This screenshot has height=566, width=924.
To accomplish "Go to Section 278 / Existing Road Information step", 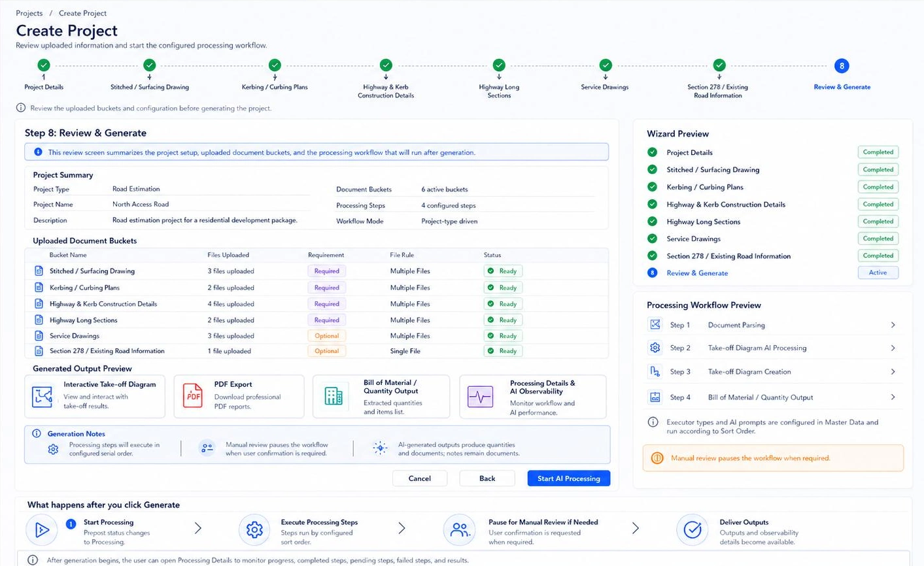I will click(x=719, y=65).
